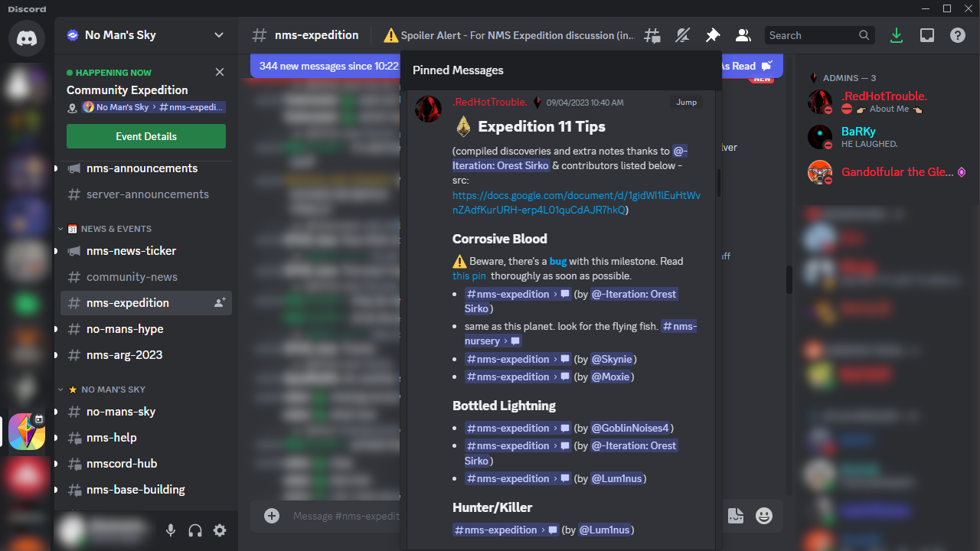Open the No Man's Sky server dropdown
The width and height of the screenshot is (980, 551).
pyautogui.click(x=145, y=35)
